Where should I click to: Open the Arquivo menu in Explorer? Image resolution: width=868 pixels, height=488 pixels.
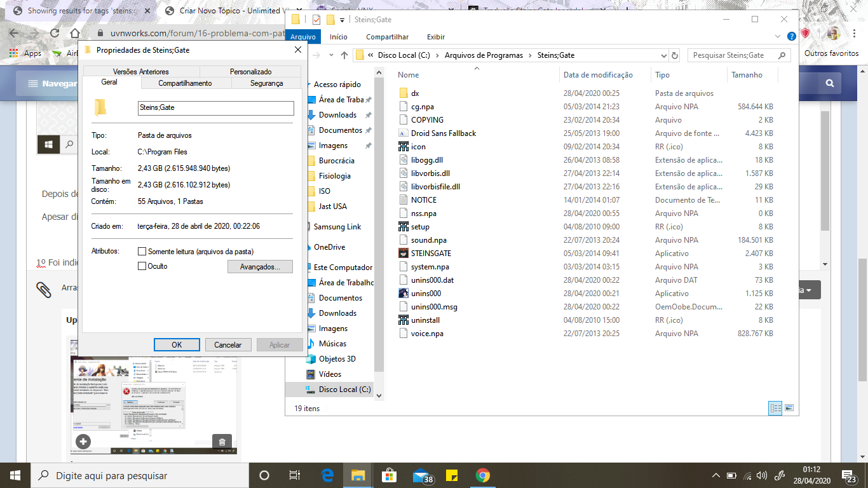(303, 37)
